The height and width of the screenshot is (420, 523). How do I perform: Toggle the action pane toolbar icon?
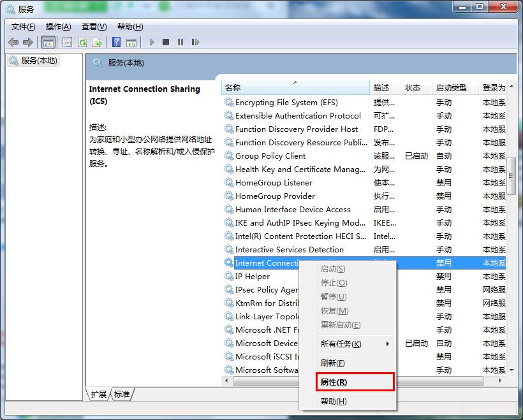(x=131, y=42)
